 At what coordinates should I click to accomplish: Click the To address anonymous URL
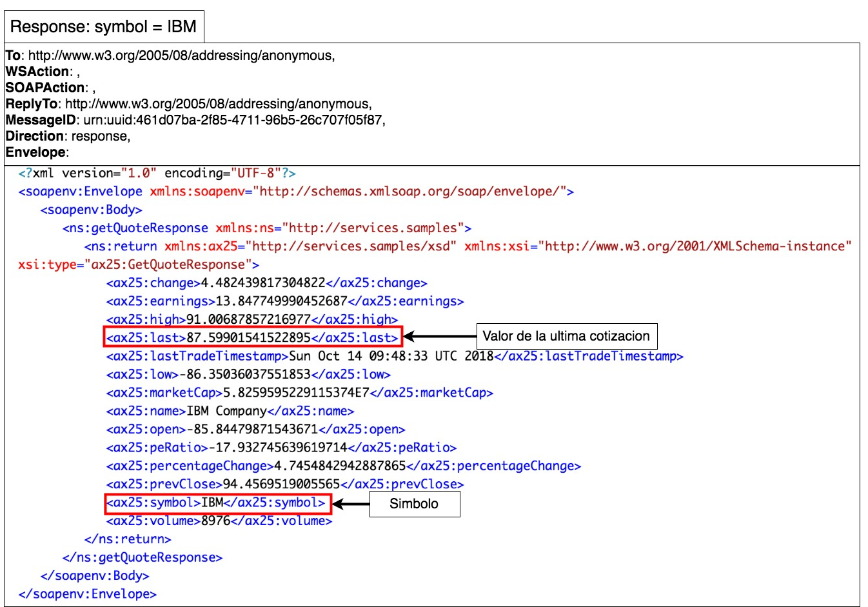[x=181, y=55]
